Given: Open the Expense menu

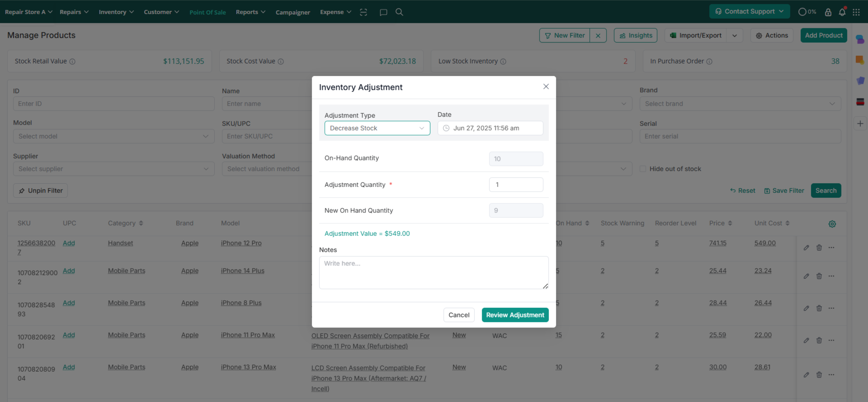Looking at the screenshot, I should coord(336,12).
